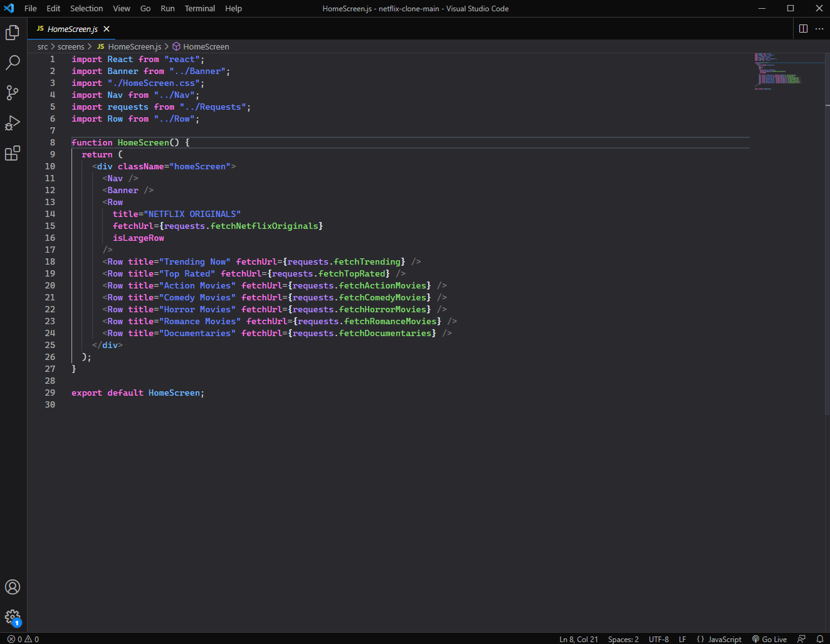The height and width of the screenshot is (644, 830).
Task: Click "Horror Movies" title string
Action: (197, 309)
